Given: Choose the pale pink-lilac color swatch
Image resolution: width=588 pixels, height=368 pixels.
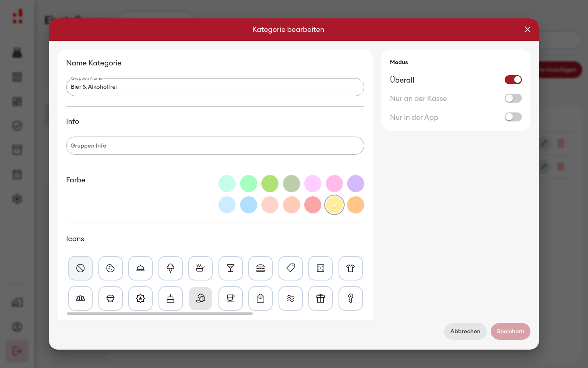Looking at the screenshot, I should point(313,184).
